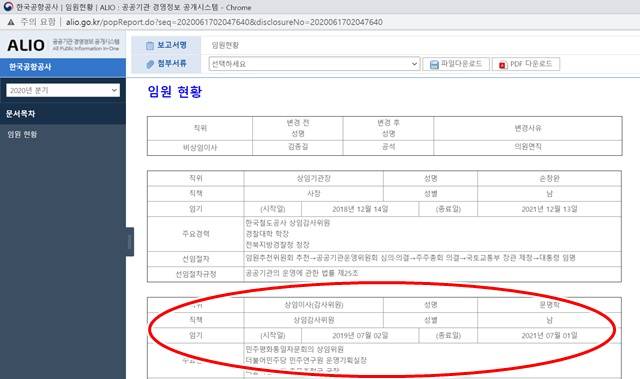Image resolution: width=640 pixels, height=379 pixels.
Task: Click the 한국철도공사 상임감사위원 line
Action: (x=288, y=223)
